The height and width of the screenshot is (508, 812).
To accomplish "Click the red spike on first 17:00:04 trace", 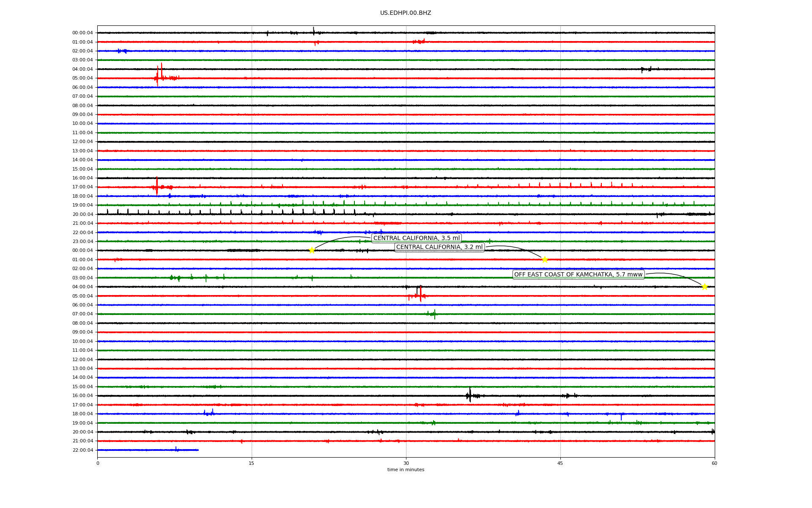I will click(157, 186).
